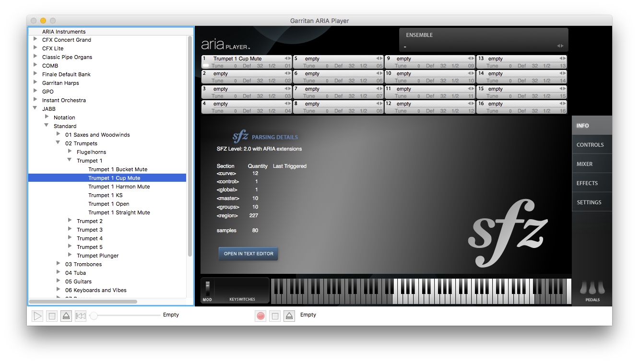The image size is (639, 364).
Task: Open the SETTINGS tab
Action: [592, 202]
